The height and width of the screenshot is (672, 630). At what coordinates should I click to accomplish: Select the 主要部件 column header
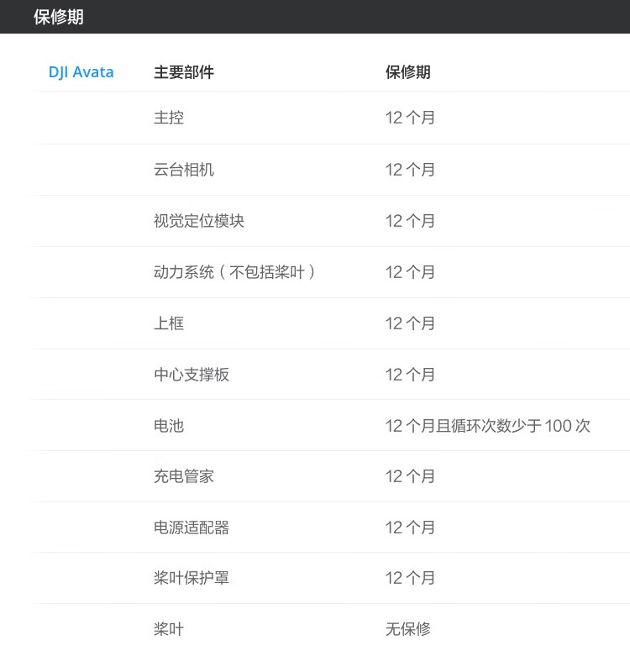[184, 72]
